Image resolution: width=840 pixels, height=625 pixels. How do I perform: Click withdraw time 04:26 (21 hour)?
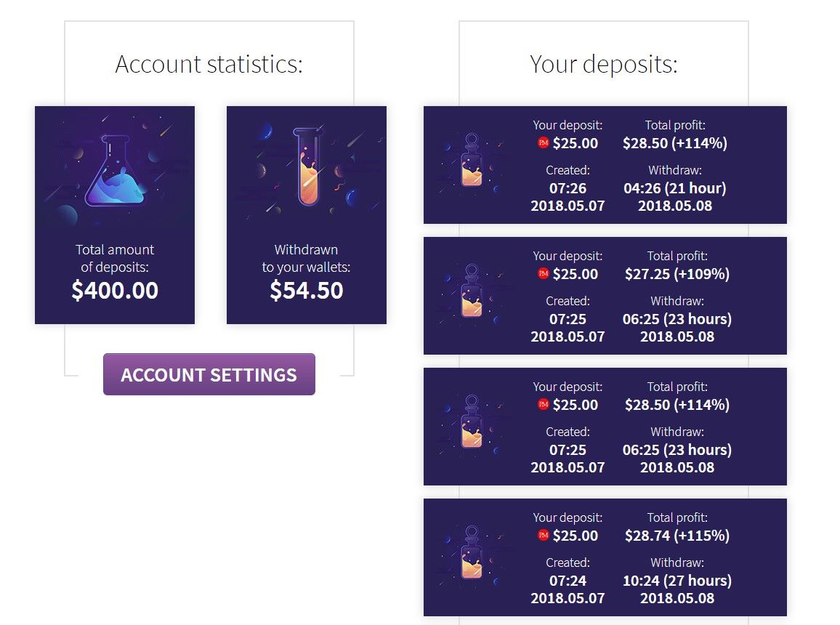(675, 188)
